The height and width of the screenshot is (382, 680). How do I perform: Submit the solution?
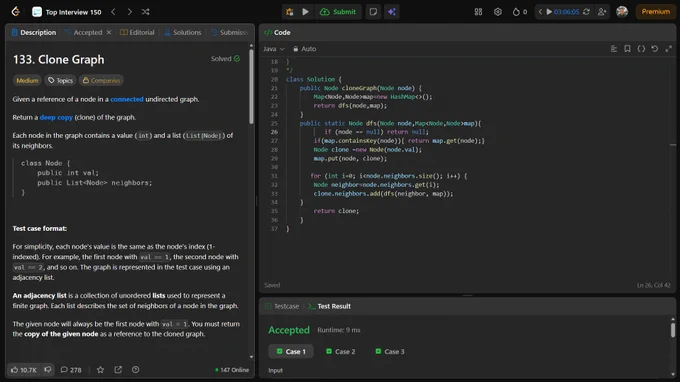[338, 12]
